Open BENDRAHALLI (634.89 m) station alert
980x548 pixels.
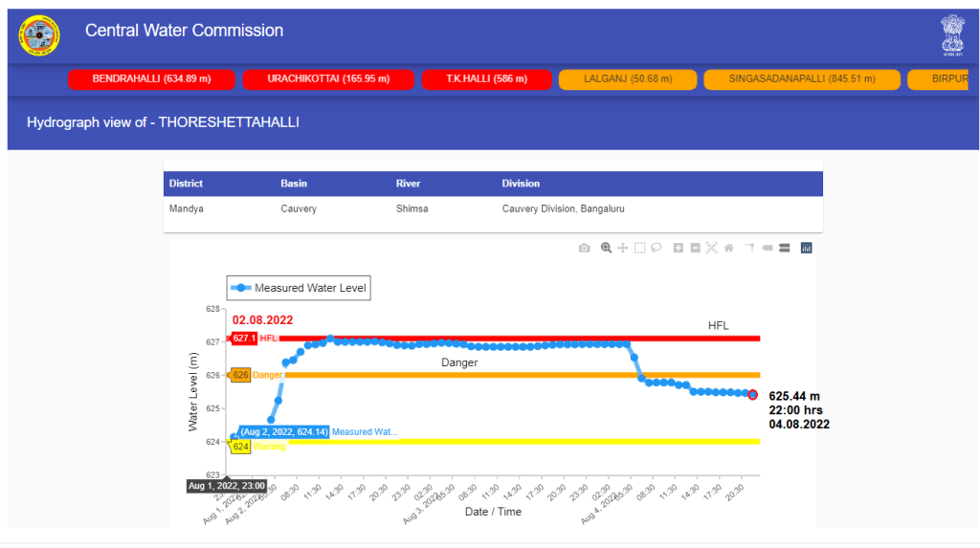pos(151,78)
